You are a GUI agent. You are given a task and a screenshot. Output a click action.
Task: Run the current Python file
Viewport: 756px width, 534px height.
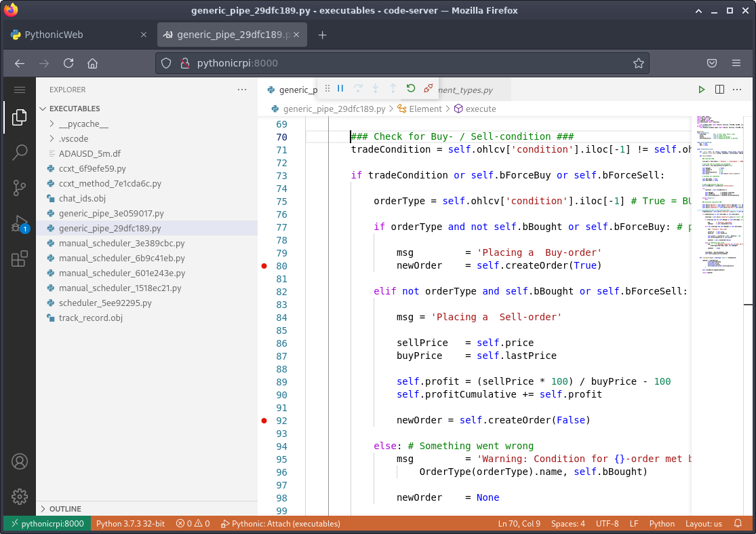pos(702,89)
